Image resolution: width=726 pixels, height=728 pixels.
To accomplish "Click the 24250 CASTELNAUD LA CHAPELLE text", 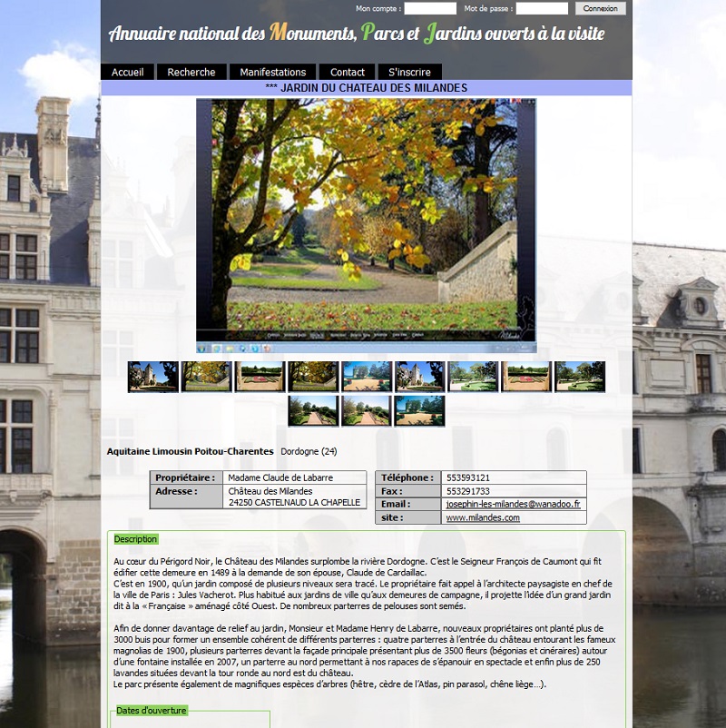I will [294, 502].
